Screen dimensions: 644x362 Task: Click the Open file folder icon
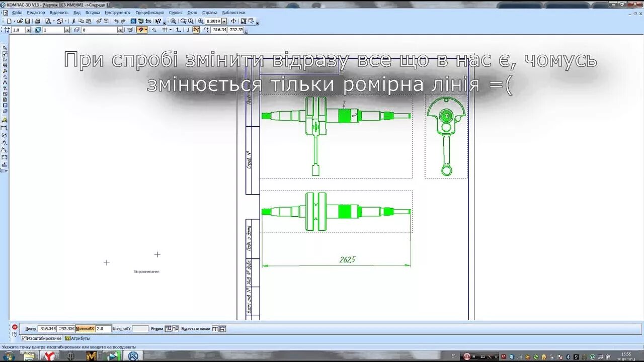point(20,21)
